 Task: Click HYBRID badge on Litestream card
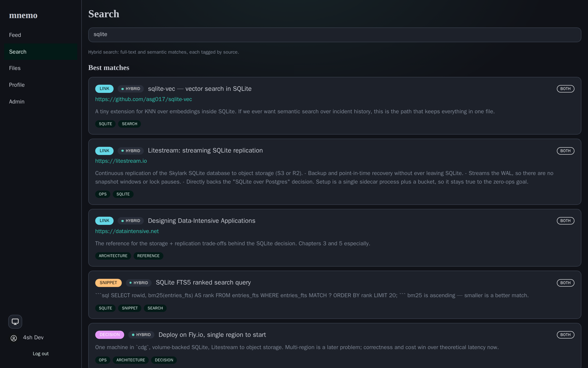pyautogui.click(x=131, y=151)
